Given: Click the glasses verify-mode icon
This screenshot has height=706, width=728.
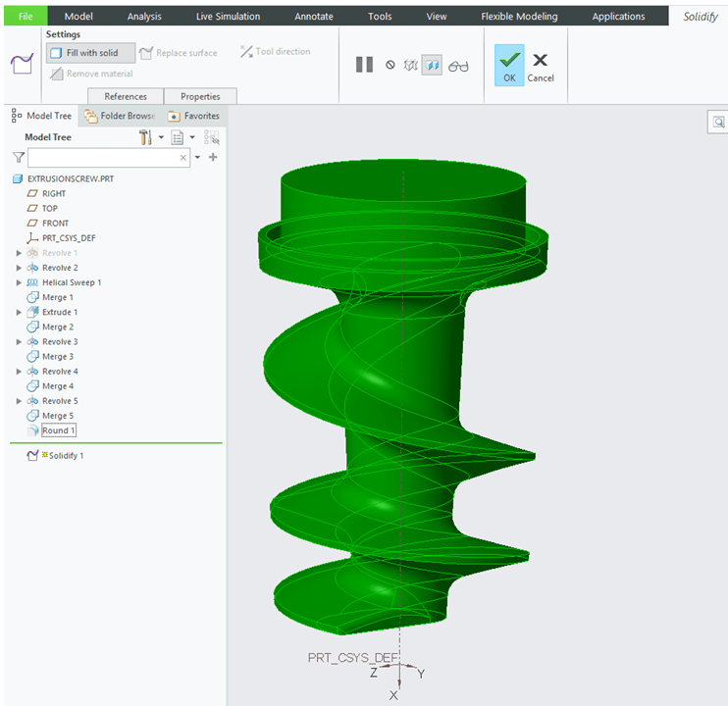Looking at the screenshot, I should pos(458,66).
